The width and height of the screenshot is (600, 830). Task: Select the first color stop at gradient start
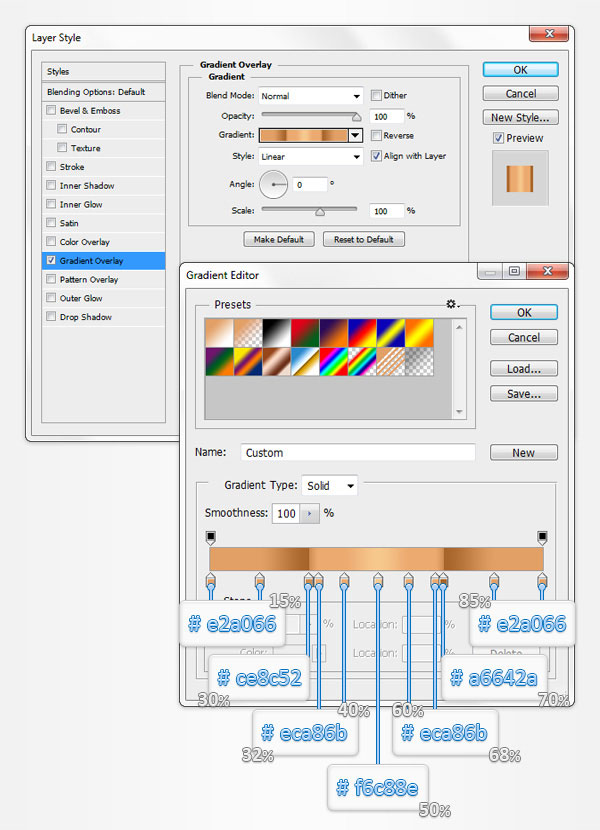pos(211,580)
